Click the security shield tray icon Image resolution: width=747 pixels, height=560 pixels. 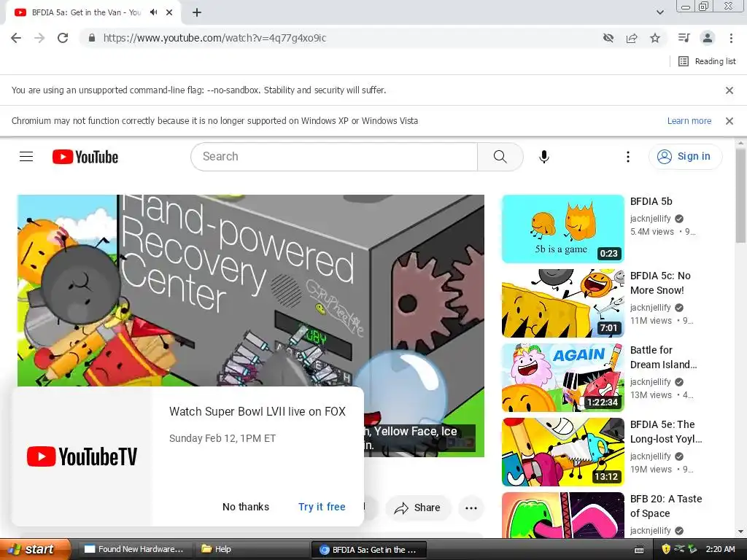pos(666,550)
